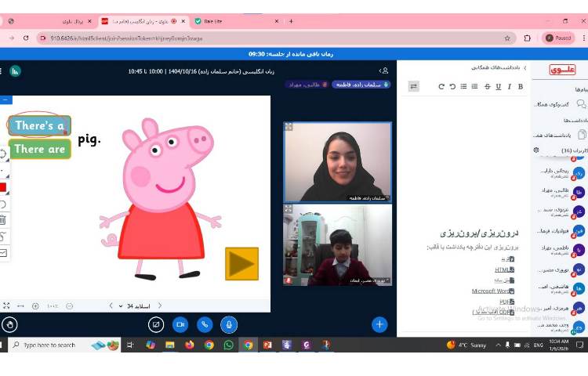This screenshot has width=588, height=376.
Task: Open public chat in sidebar
Action: pyautogui.click(x=560, y=104)
